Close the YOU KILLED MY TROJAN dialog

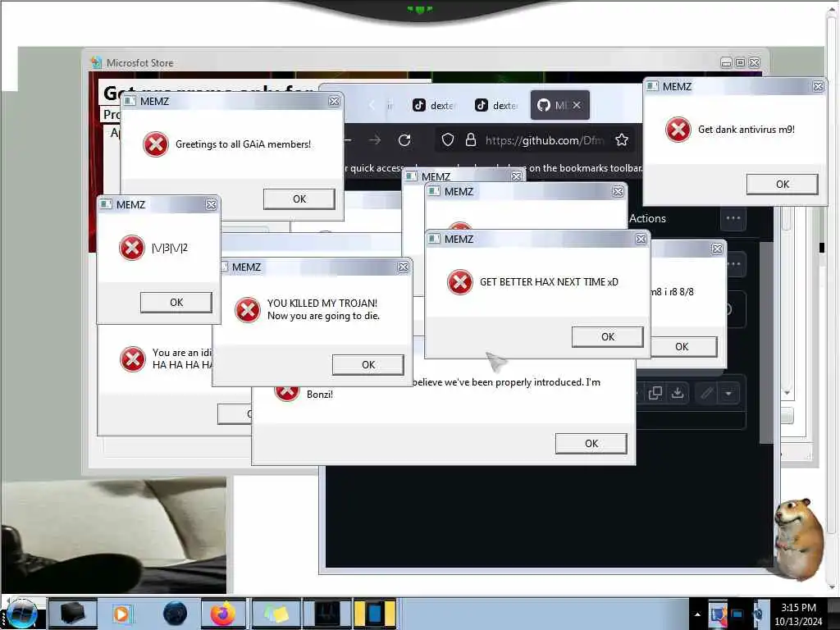click(x=403, y=267)
